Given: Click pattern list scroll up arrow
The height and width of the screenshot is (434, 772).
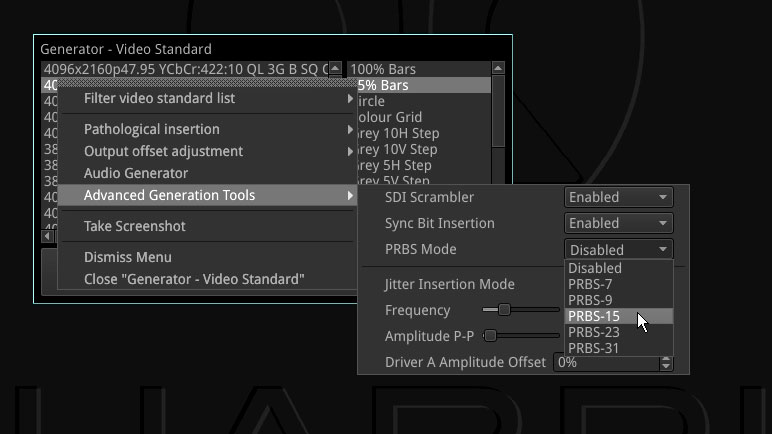Looking at the screenshot, I should tap(498, 68).
